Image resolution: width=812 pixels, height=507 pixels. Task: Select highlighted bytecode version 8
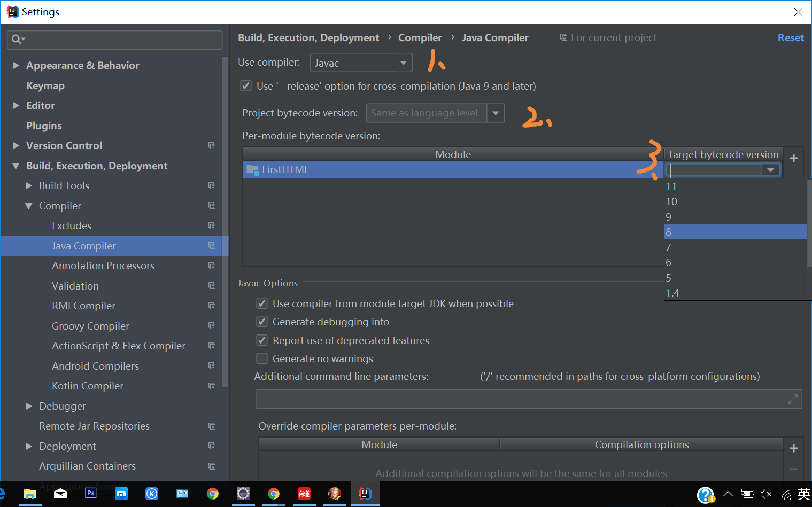(736, 232)
